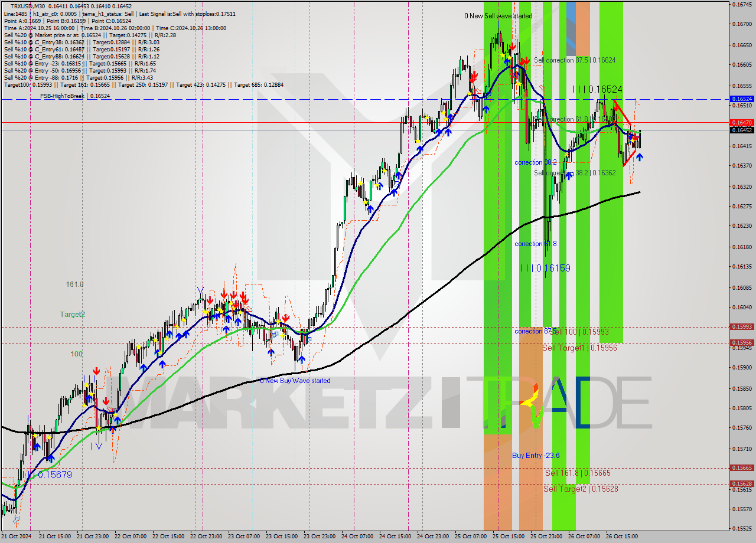Image resolution: width=756 pixels, height=543 pixels.
Task: Select 'Sell %10 @ Entry -23: 0.16815' line
Action: pos(80,63)
